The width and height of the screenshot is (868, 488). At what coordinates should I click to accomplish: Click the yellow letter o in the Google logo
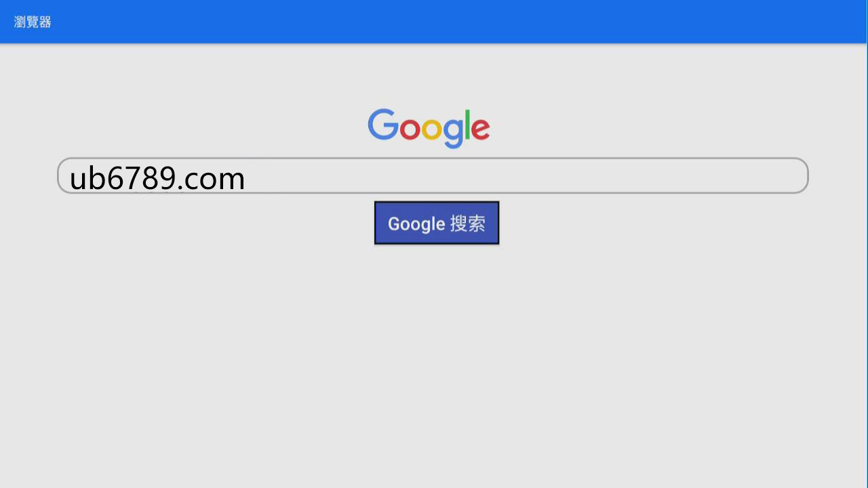pyautogui.click(x=432, y=129)
